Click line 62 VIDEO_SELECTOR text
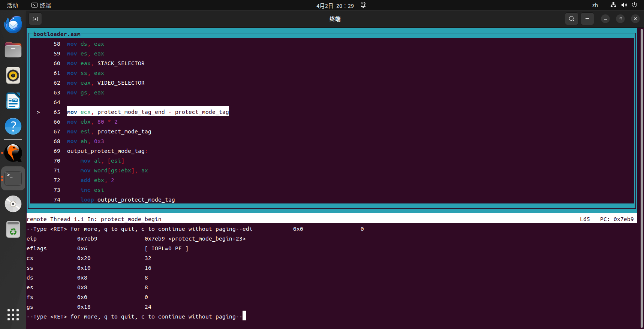 pos(121,83)
